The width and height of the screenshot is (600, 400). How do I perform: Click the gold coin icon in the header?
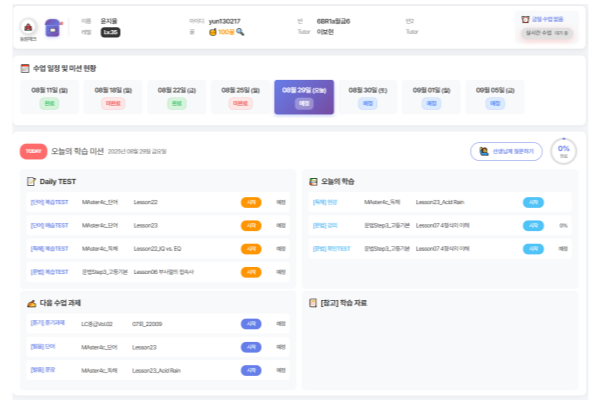click(212, 32)
